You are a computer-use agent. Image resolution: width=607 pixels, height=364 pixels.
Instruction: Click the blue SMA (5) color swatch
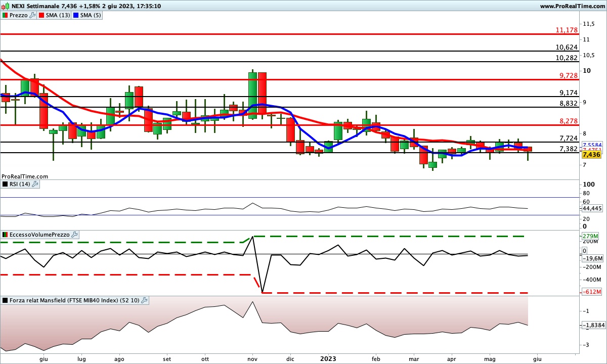76,15
